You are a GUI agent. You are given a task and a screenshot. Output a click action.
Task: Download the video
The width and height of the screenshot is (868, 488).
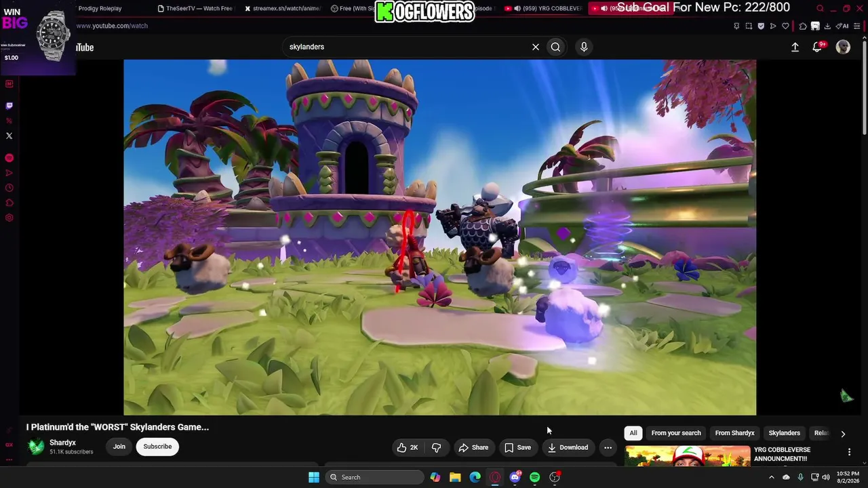click(568, 447)
